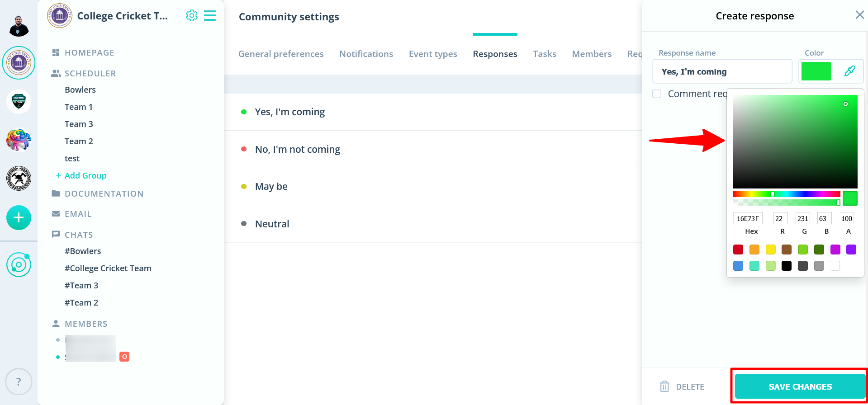Click the Chats speech bubble icon
868x405 pixels.
click(x=56, y=234)
